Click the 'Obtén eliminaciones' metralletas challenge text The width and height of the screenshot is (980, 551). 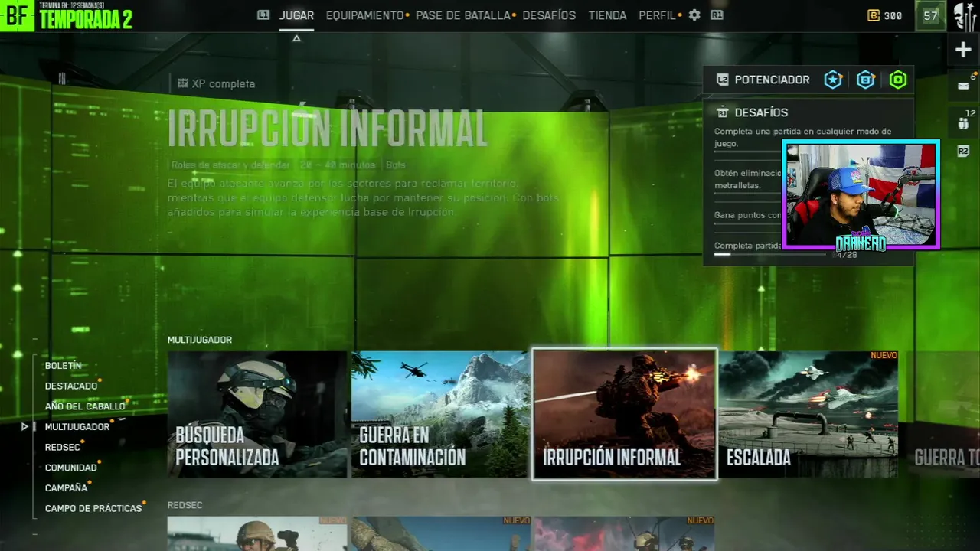(x=748, y=179)
